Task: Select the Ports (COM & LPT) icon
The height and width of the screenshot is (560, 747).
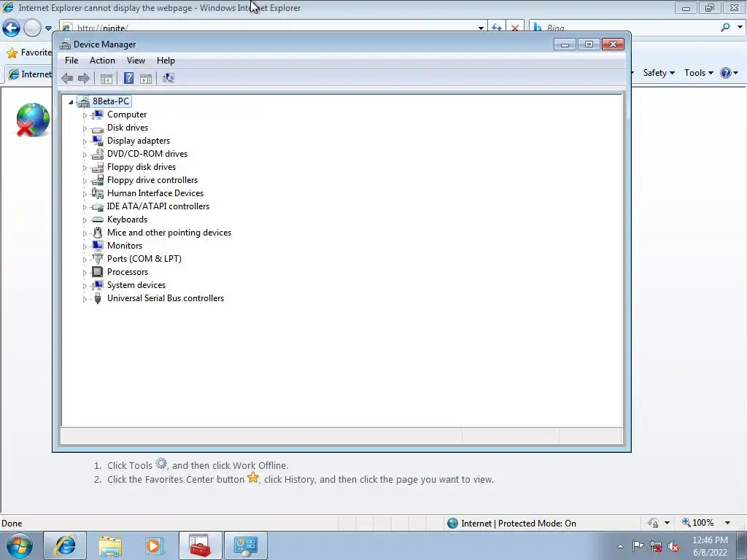Action: pos(97,259)
